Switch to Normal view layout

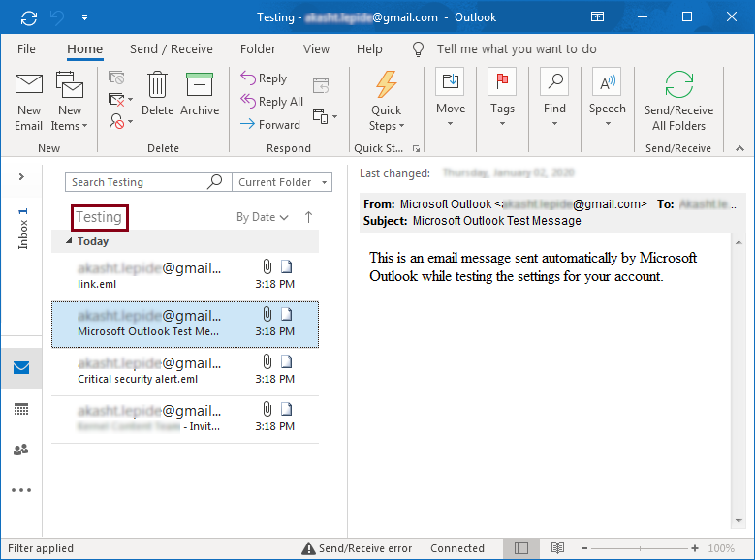click(521, 548)
